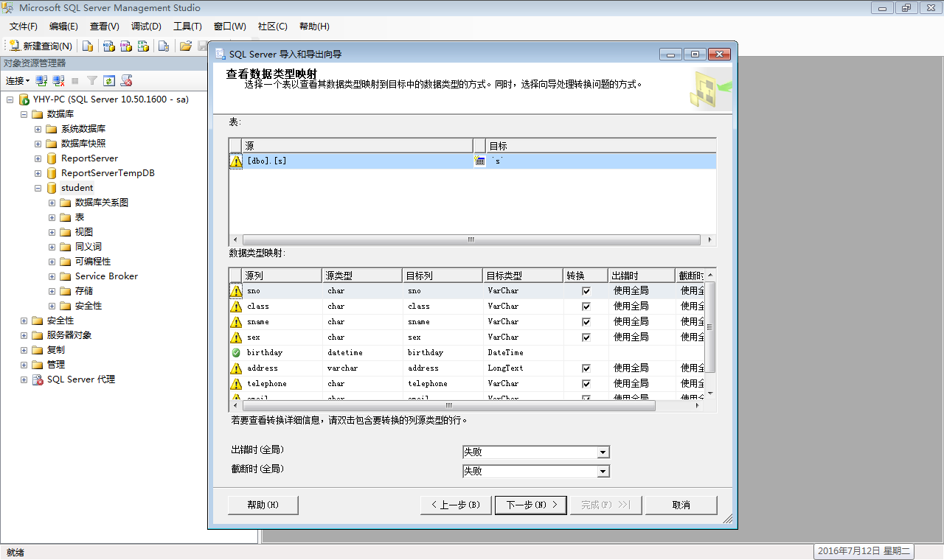This screenshot has height=560, width=944.
Task: Click the filter funnel icon in Object Explorer
Action: point(92,81)
